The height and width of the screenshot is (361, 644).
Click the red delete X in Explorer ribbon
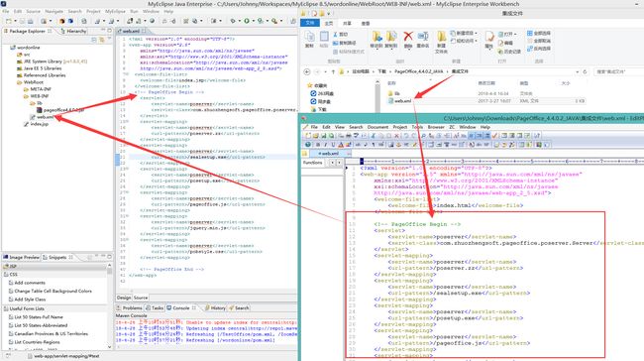(408, 37)
